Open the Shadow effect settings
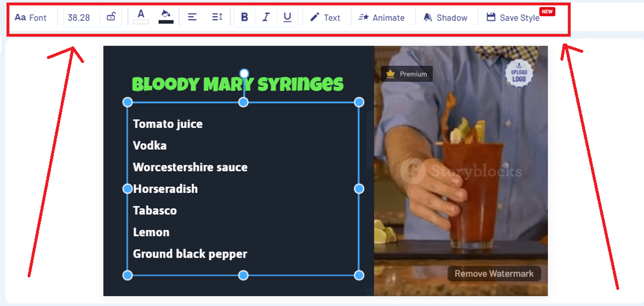This screenshot has width=644, height=306. 445,17
